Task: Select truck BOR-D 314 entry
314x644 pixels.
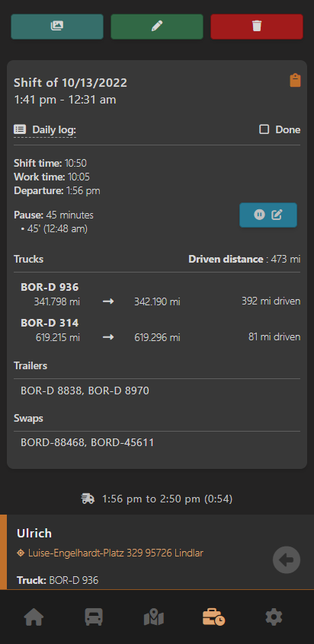Action: coord(161,330)
